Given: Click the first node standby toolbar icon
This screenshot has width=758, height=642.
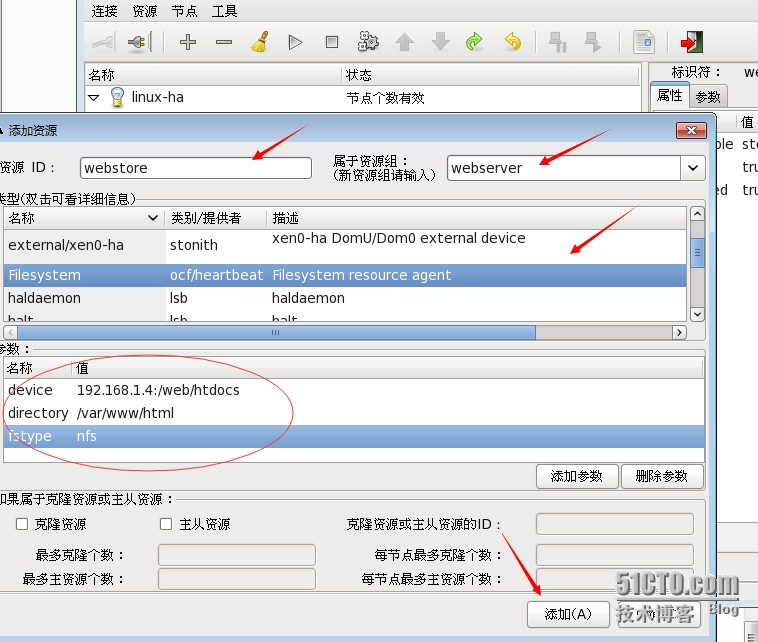Looking at the screenshot, I should 558,42.
